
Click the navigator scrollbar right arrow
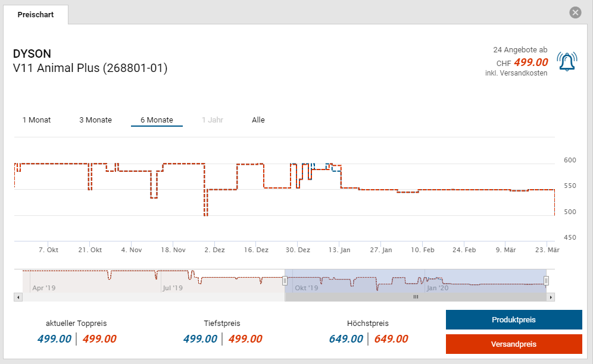click(x=551, y=297)
